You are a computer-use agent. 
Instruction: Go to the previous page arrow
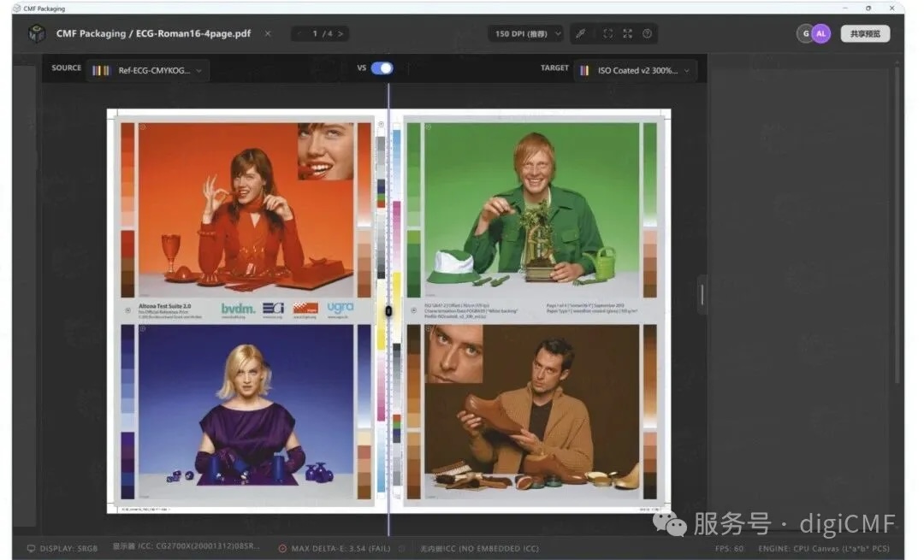pos(299,33)
